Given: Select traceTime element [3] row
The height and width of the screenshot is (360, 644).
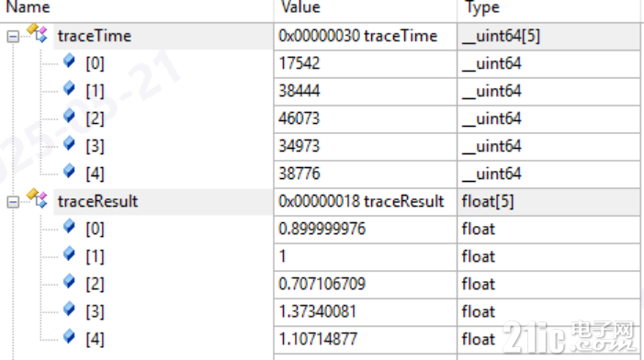Looking at the screenshot, I should point(321,146).
